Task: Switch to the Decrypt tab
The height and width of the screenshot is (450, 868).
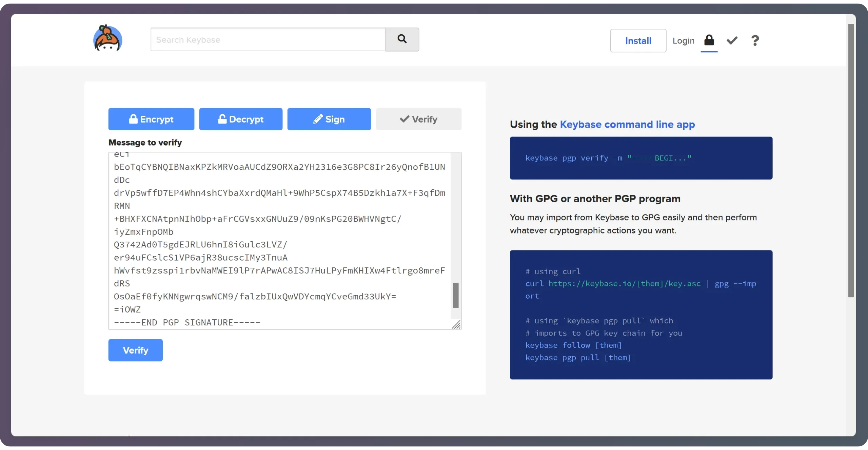Action: click(x=241, y=119)
